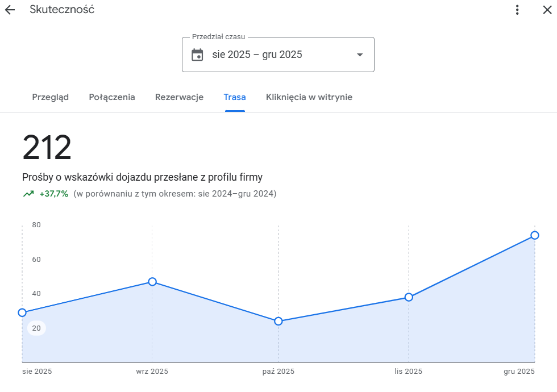Click the lis 2025 point on the chart line
Viewport: 557px width, 392px height.
pos(408,297)
